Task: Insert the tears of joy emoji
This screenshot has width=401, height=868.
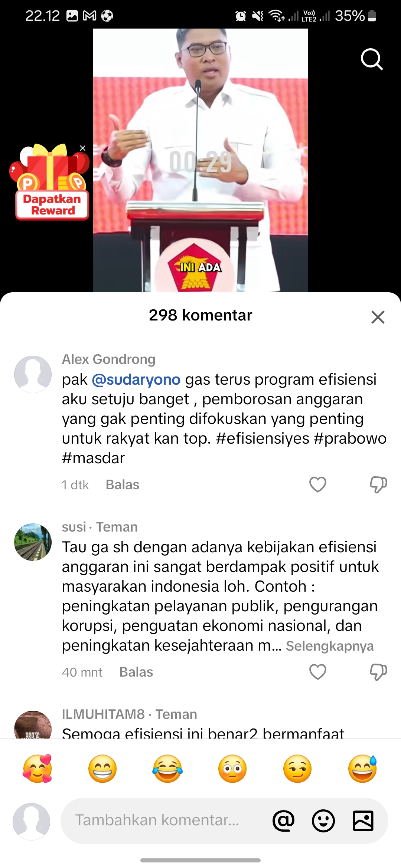Action: point(167,769)
